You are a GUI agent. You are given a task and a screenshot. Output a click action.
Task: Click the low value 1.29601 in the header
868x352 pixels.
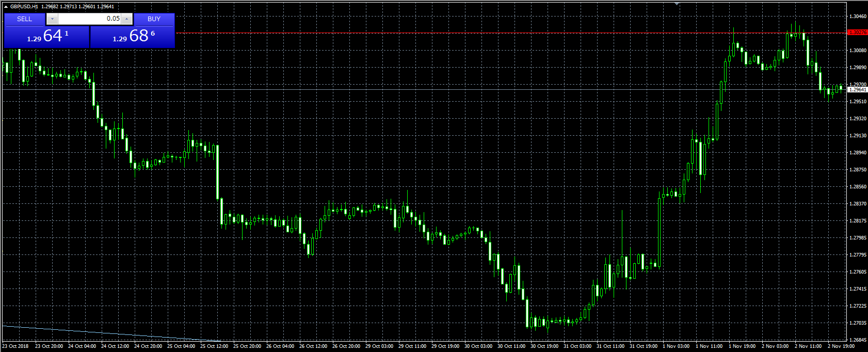point(87,7)
